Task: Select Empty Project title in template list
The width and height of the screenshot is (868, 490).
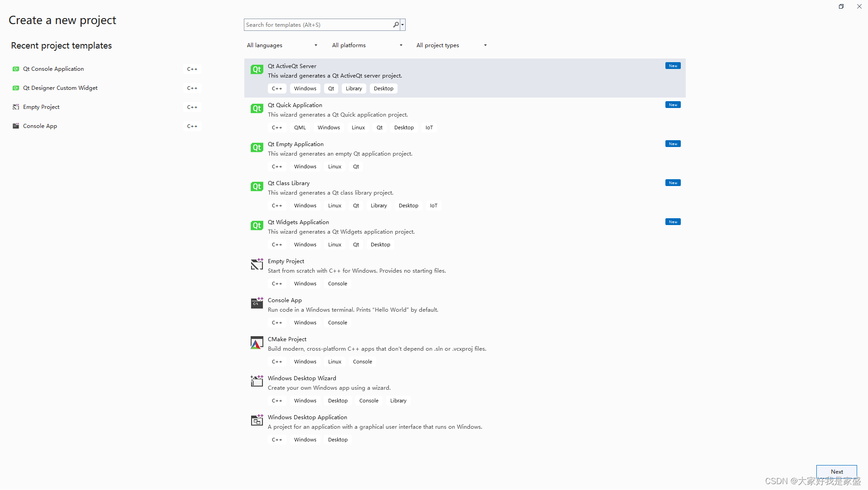Action: [286, 261]
